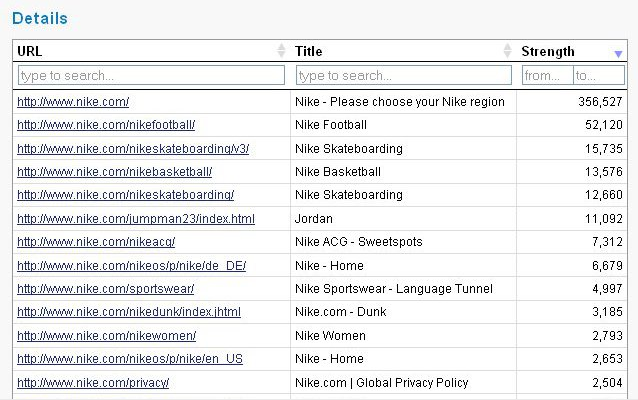The image size is (638, 400).
Task: Open the nikedunk/index.jhtml link
Action: pyautogui.click(x=129, y=312)
